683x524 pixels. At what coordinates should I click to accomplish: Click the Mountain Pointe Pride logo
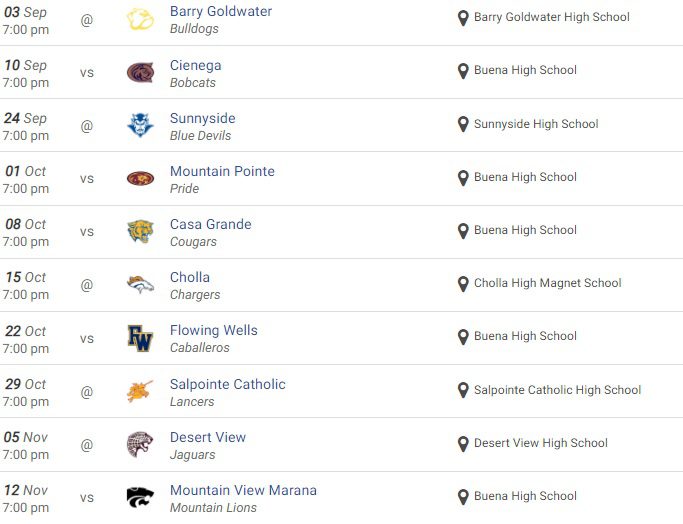(141, 178)
